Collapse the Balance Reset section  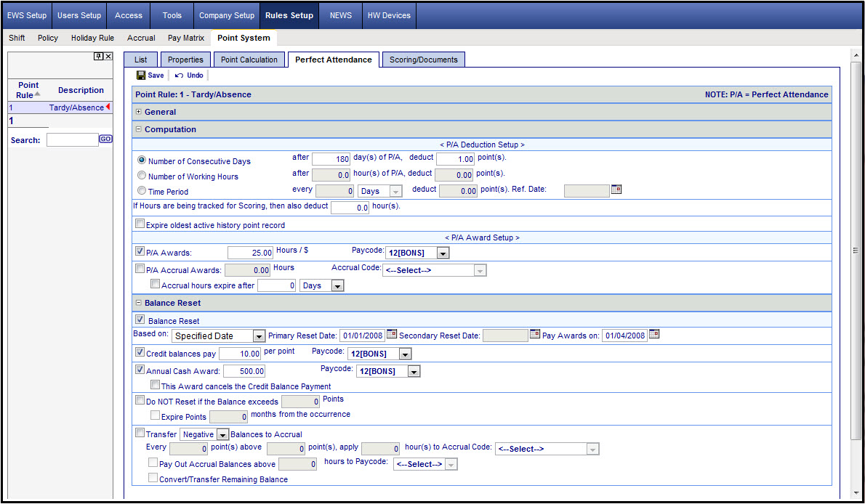click(138, 304)
